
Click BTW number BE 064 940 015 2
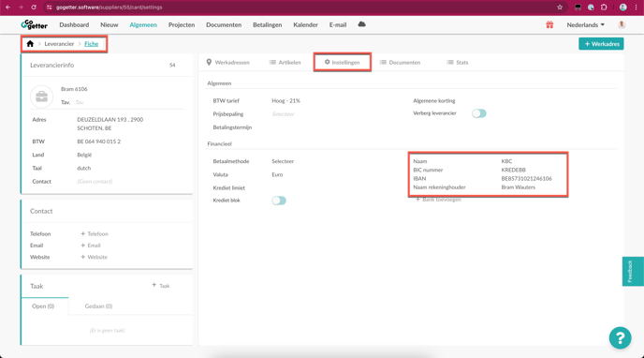point(99,142)
